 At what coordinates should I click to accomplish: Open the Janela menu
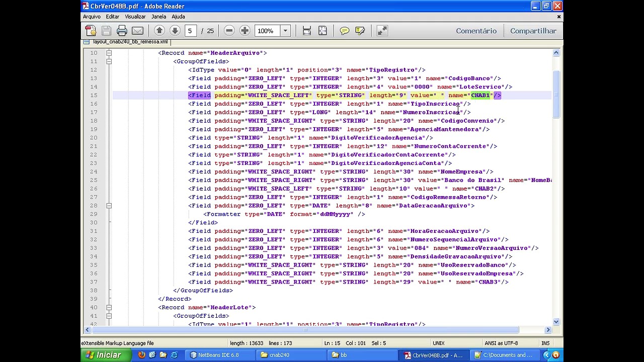pyautogui.click(x=158, y=17)
